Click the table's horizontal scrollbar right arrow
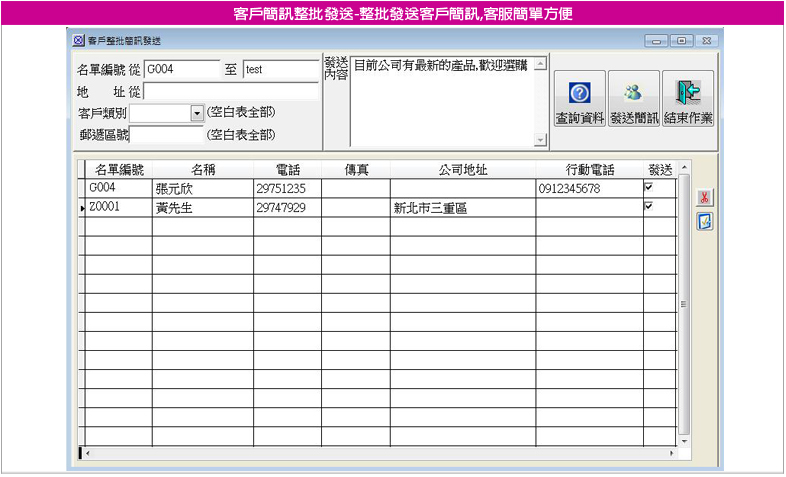The image size is (786, 477). 670,453
